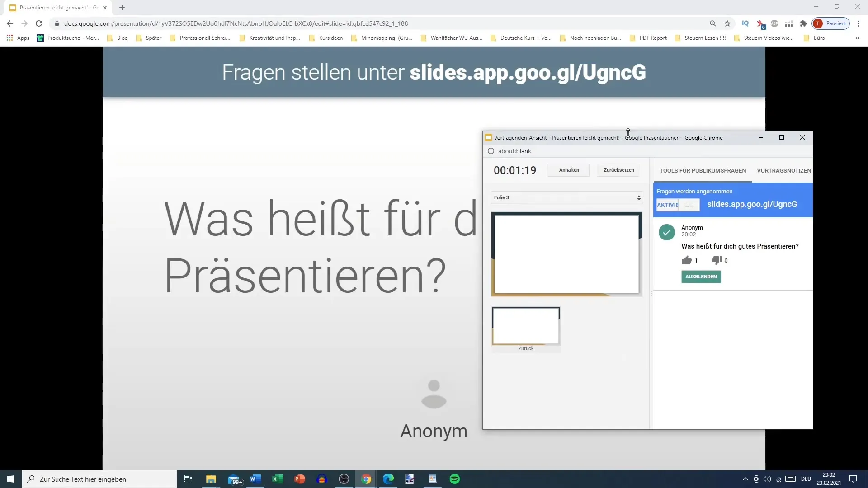Go forward with Chrome's forward arrow
The width and height of the screenshot is (868, 488).
[24, 23]
